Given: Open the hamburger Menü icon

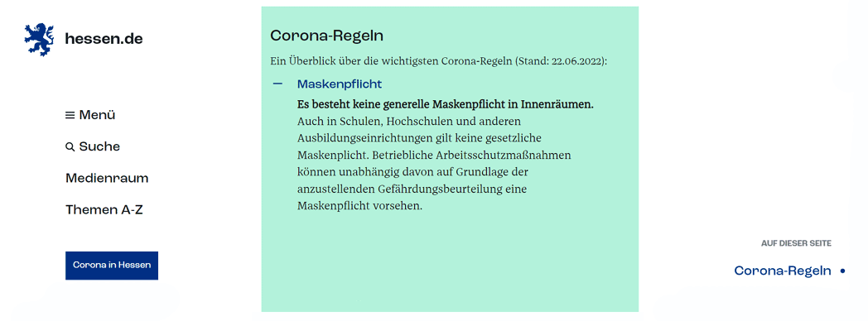Looking at the screenshot, I should (x=70, y=116).
